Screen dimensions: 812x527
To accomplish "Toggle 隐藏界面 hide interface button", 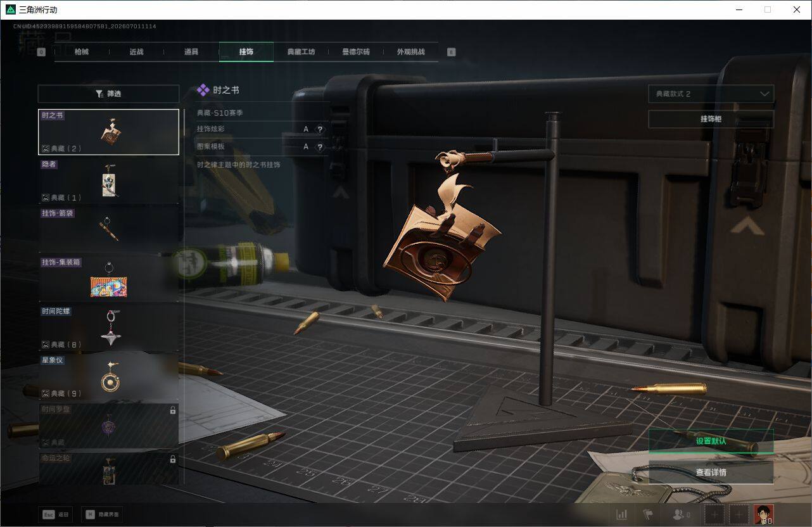I will [103, 514].
